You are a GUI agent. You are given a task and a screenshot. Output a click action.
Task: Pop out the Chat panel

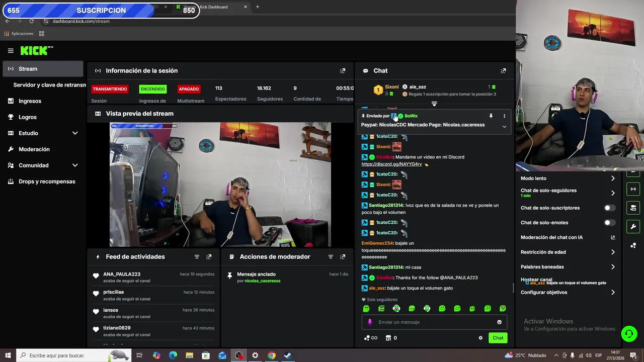tap(503, 71)
